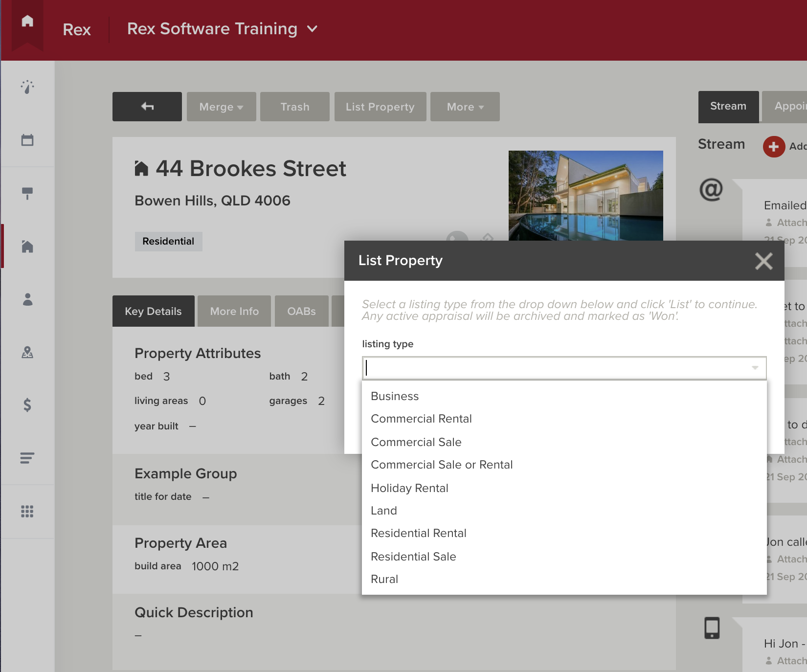Click the Trash button in the toolbar
The width and height of the screenshot is (807, 672).
(x=294, y=107)
